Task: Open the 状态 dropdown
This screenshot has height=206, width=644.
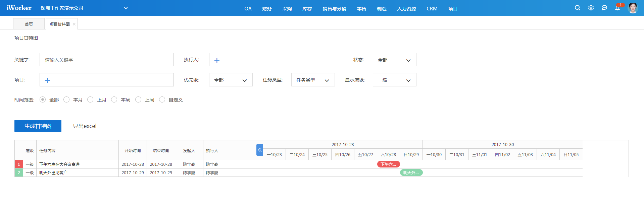Action: click(x=394, y=60)
